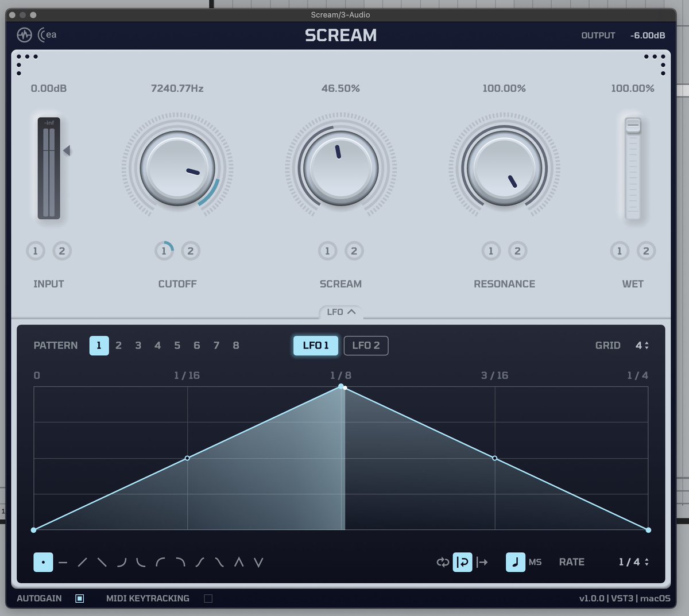689x616 pixels.
Task: Assign LFO 1 to Resonance
Action: click(491, 251)
